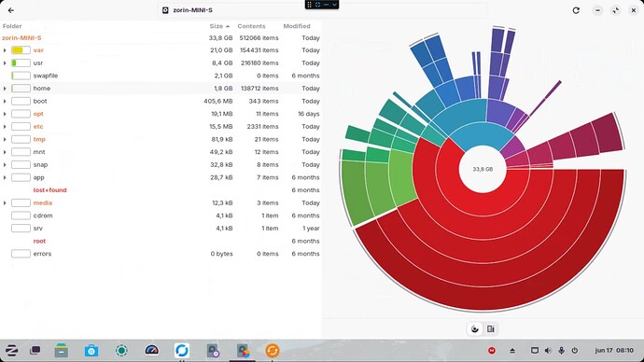Switch to rings chart view
This screenshot has height=362, width=644.
(x=475, y=328)
